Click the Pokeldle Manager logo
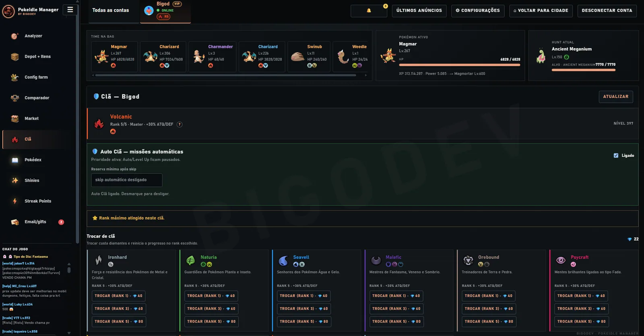Screen dimensions: 644x336 pyautogui.click(x=8, y=11)
